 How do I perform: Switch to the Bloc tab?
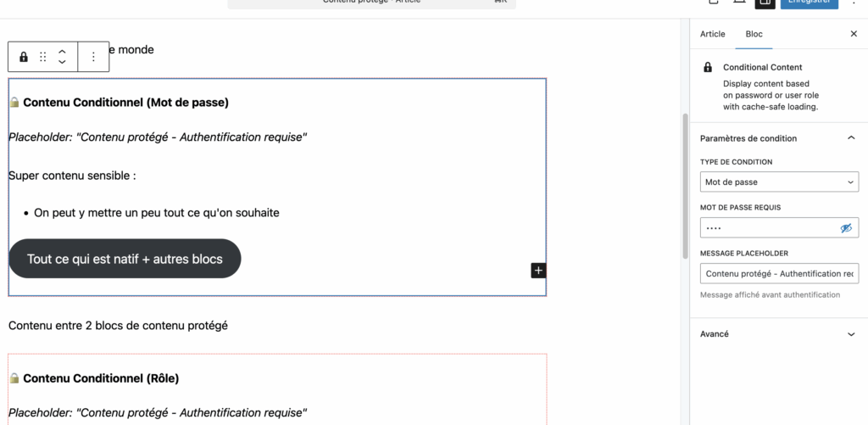[x=754, y=34]
